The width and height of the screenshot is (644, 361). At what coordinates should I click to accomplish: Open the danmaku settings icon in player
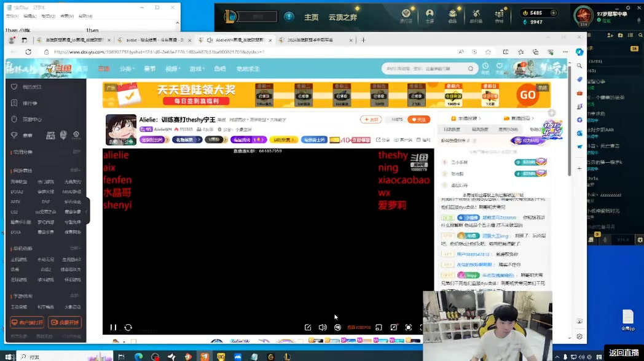(337, 327)
